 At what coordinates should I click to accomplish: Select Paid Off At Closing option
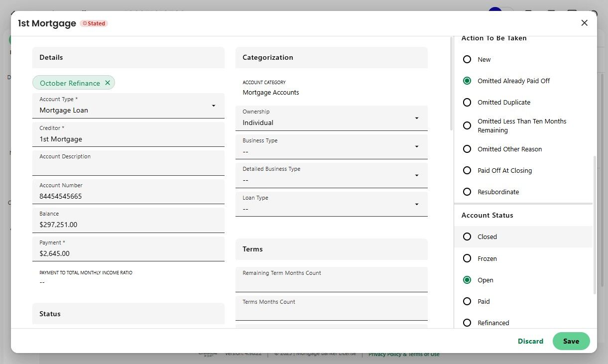click(x=467, y=170)
